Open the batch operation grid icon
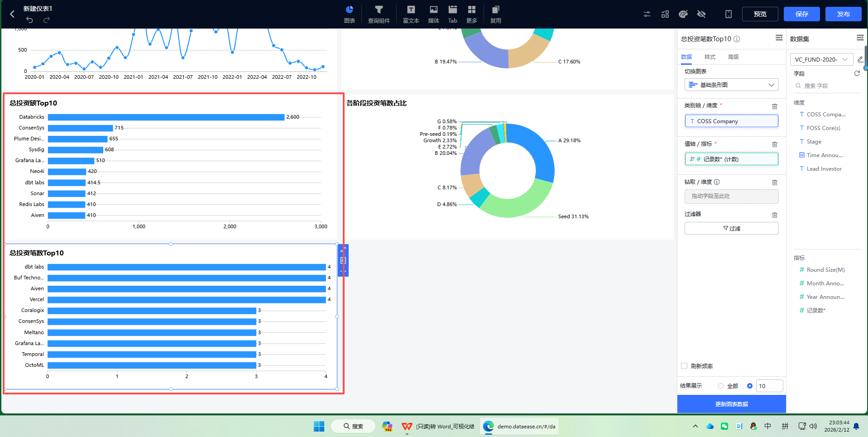 pos(665,14)
